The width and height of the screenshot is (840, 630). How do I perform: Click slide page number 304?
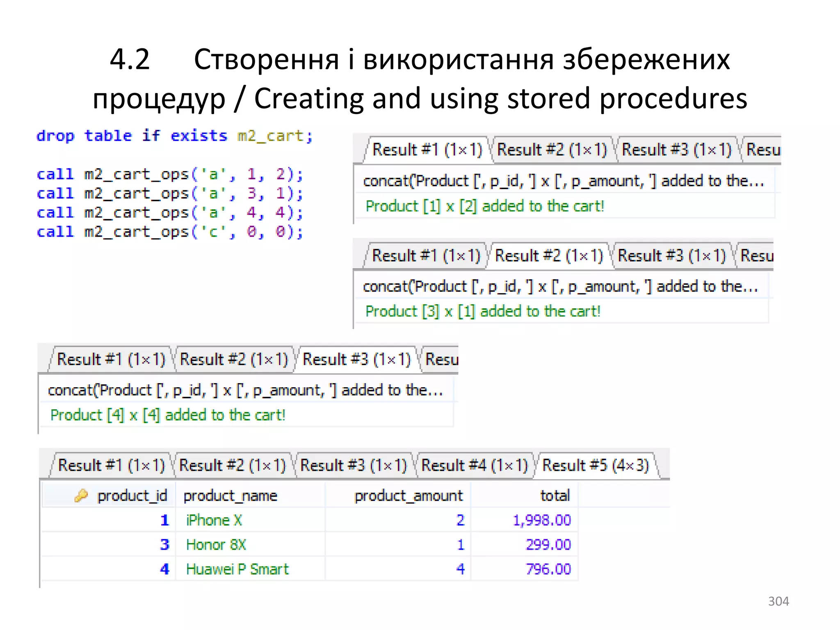click(778, 601)
